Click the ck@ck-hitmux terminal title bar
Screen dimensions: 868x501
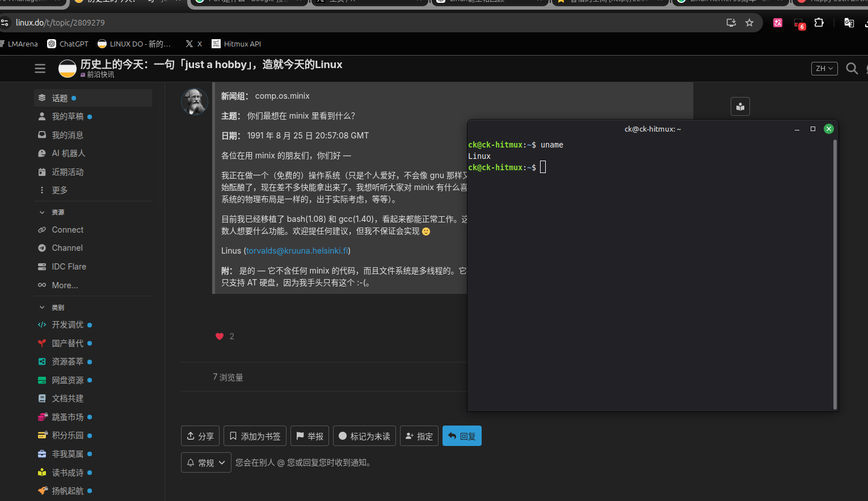coord(652,129)
